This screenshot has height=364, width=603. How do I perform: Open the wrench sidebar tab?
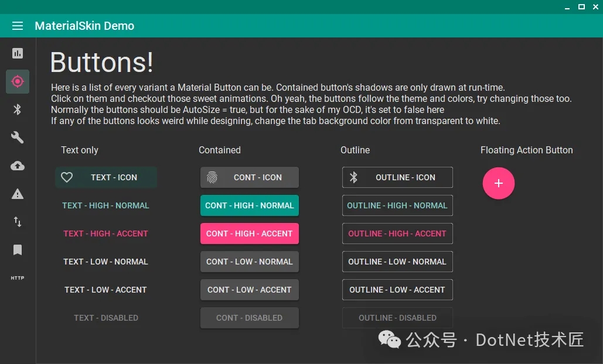tap(18, 138)
